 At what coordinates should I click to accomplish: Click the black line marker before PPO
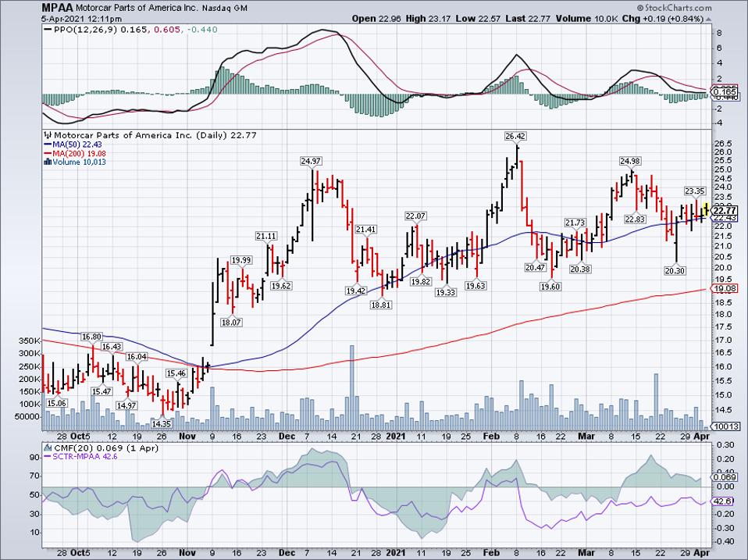point(48,30)
